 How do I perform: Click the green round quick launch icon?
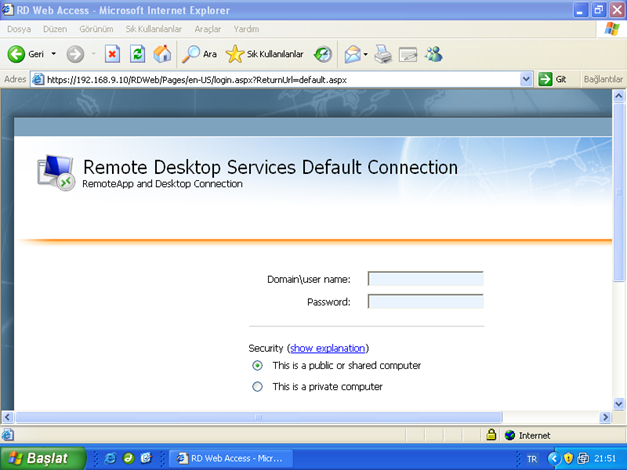(x=128, y=458)
